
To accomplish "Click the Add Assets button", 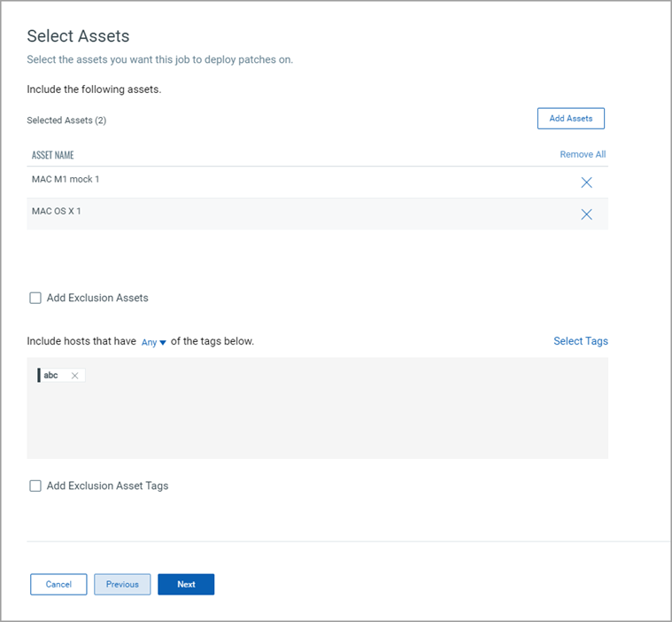I will click(570, 119).
